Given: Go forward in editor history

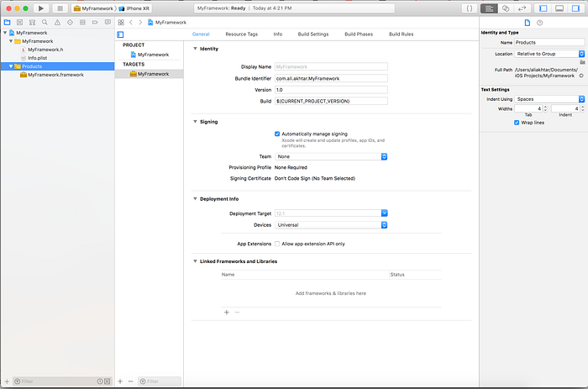Looking at the screenshot, I should pyautogui.click(x=140, y=23).
